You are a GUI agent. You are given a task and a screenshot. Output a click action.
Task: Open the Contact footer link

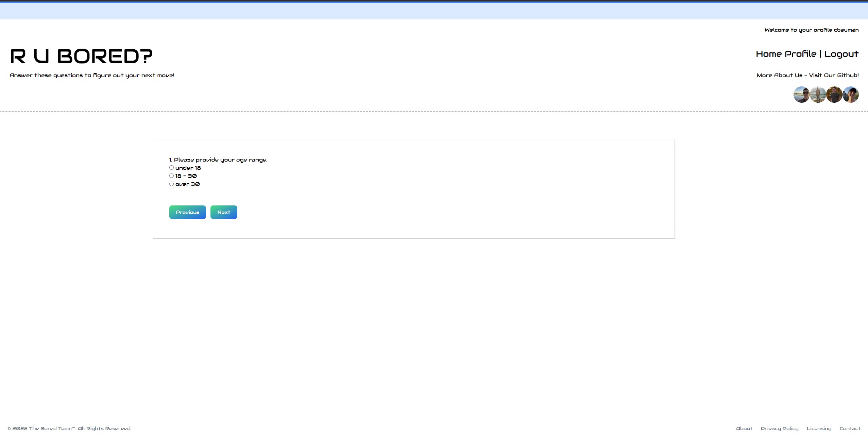tap(850, 429)
